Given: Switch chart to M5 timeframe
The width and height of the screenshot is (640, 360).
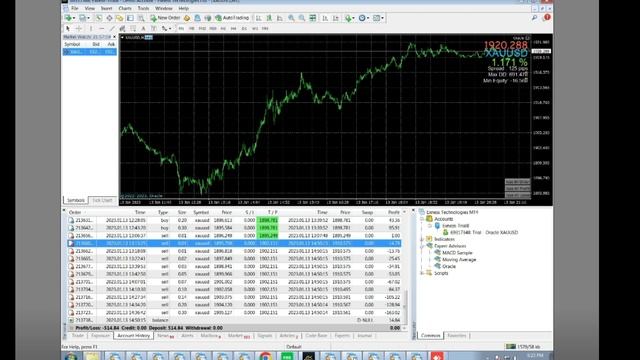Looking at the screenshot, I should pyautogui.click(x=191, y=29).
